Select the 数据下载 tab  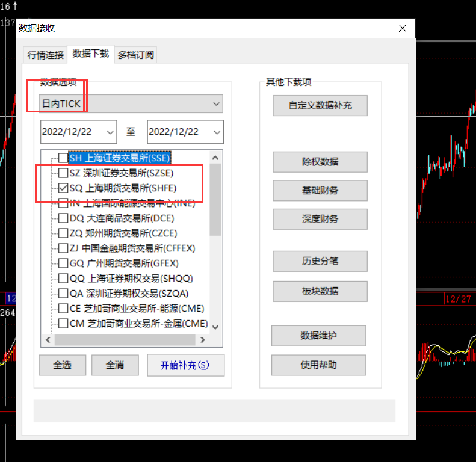tap(91, 54)
